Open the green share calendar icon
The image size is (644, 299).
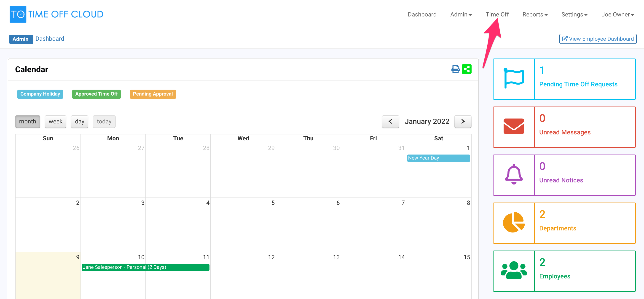[x=467, y=69]
